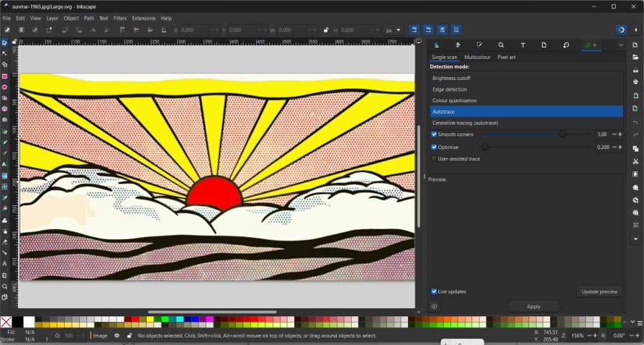Screen dimensions: 644x345
Task: Activate the Zoom tool in toolbox
Action: (x=4, y=286)
